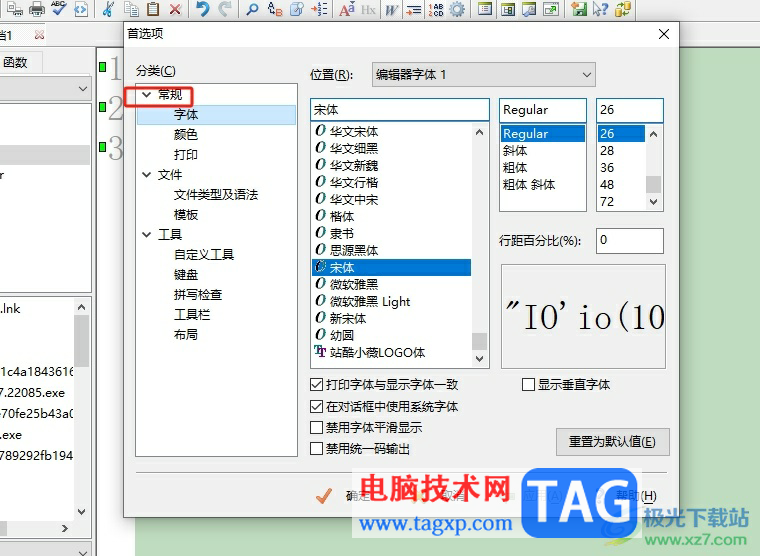
Task: Open the 位置 编辑器字体 1 dropdown
Action: coord(483,75)
